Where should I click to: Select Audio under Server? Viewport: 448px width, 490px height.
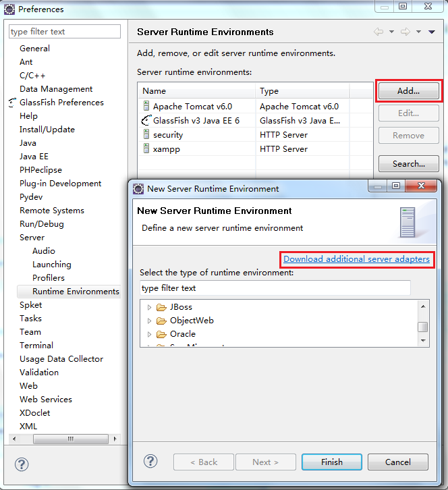tap(44, 250)
